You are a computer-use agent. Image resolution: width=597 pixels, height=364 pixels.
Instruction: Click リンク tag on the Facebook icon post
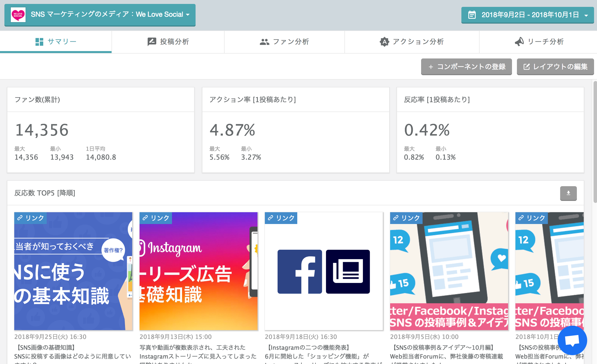(x=281, y=218)
